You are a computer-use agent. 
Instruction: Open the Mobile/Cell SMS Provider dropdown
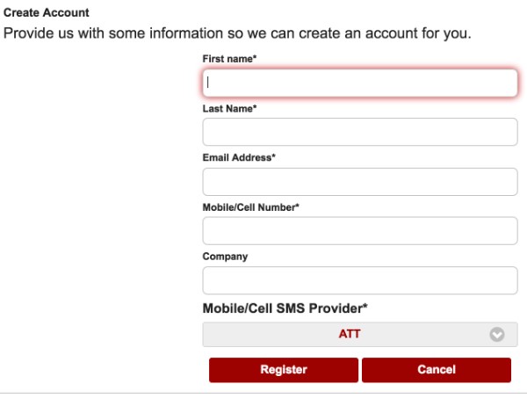pyautogui.click(x=360, y=335)
